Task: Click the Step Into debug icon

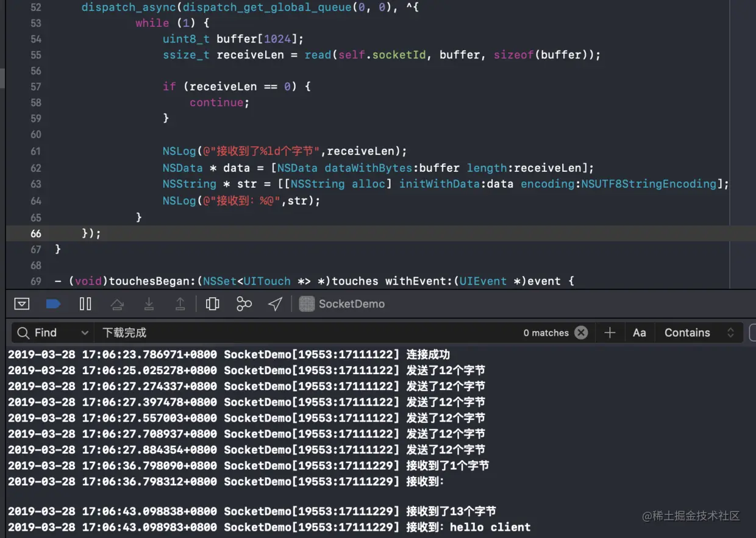Action: pyautogui.click(x=149, y=303)
